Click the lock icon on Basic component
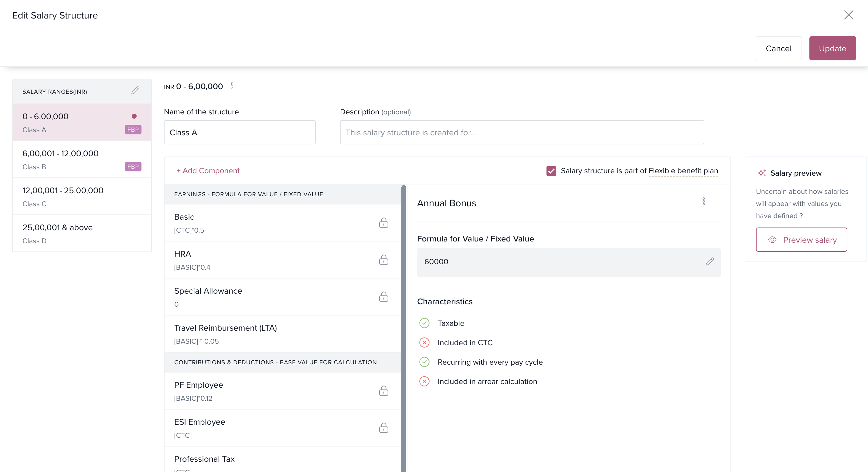 pos(383,223)
